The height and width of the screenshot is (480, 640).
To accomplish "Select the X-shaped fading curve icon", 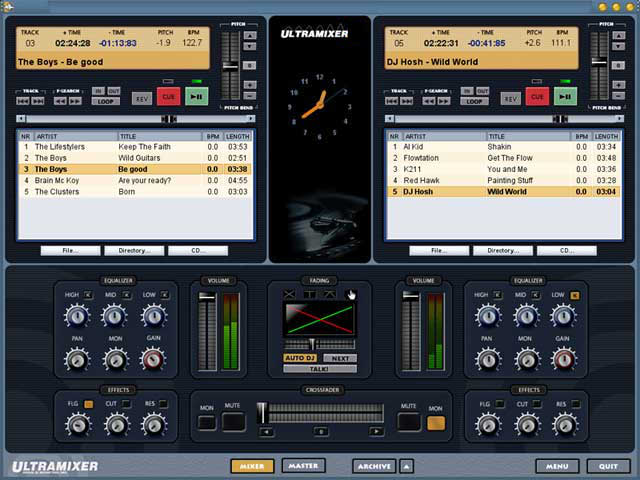I will pos(290,294).
